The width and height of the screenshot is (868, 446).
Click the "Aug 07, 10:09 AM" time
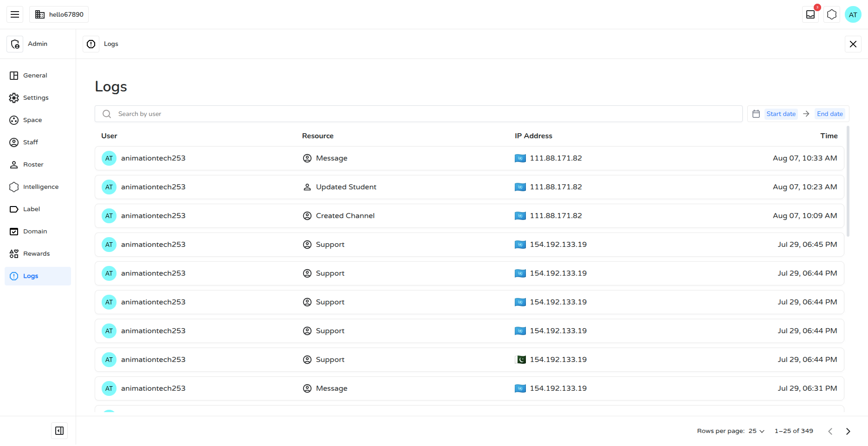[805, 216]
